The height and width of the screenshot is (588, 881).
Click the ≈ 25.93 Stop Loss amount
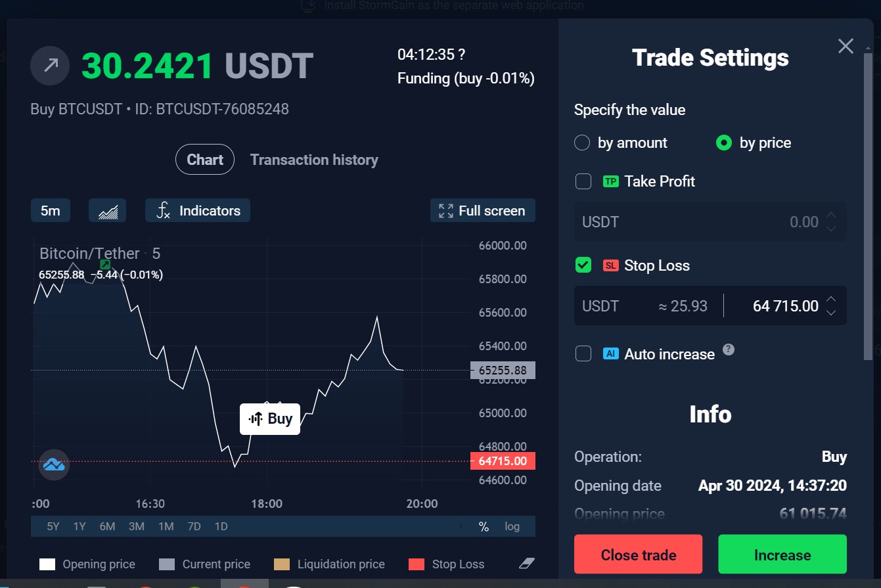pos(683,305)
